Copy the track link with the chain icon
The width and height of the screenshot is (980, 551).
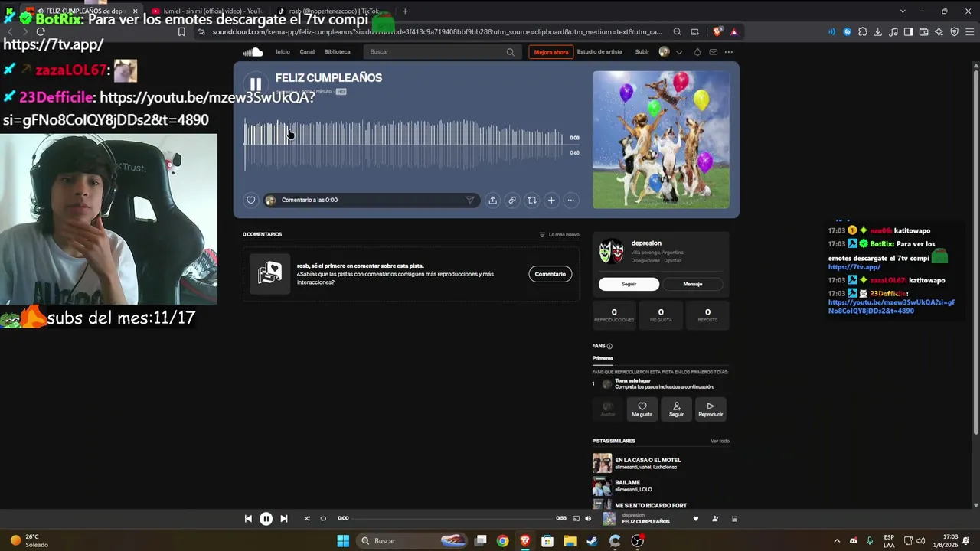click(512, 201)
